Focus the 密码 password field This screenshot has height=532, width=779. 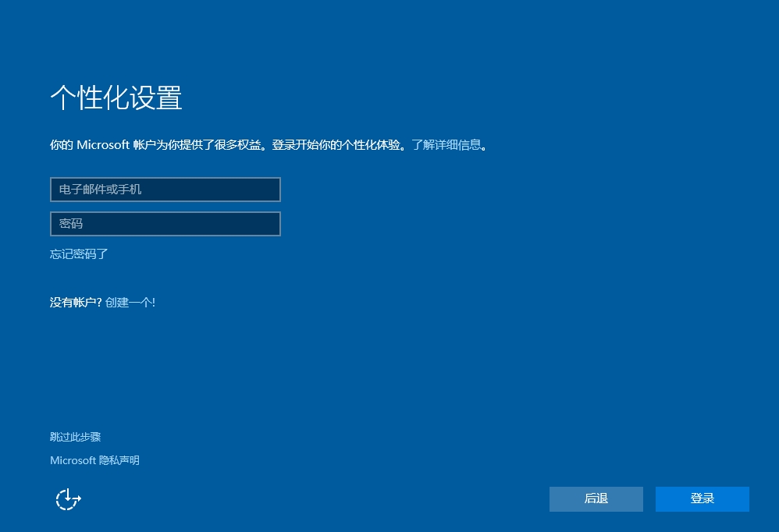tap(165, 224)
